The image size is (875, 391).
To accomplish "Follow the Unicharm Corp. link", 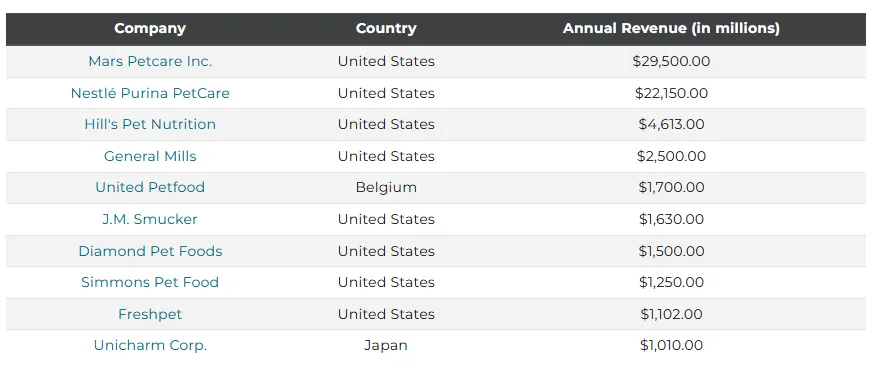I will point(150,345).
